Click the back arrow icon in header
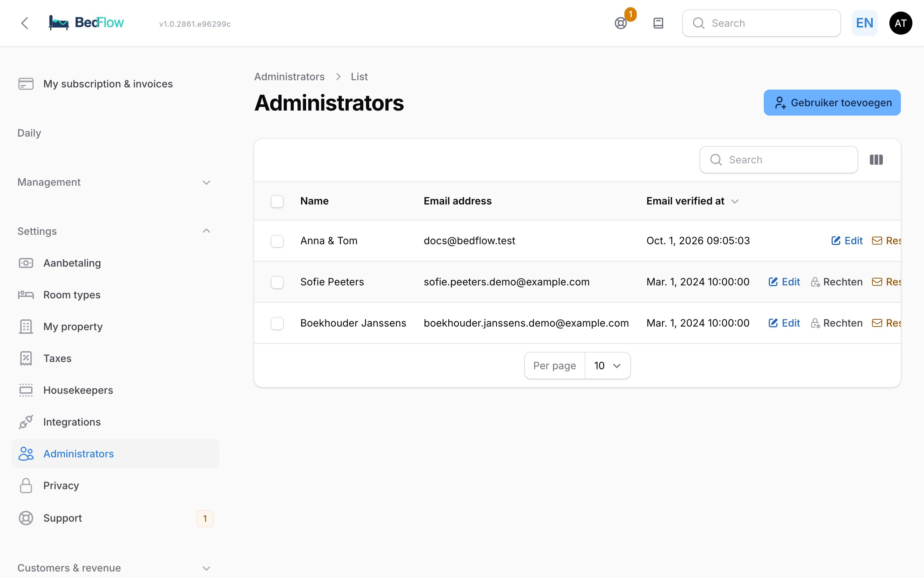924x578 pixels. (x=25, y=23)
